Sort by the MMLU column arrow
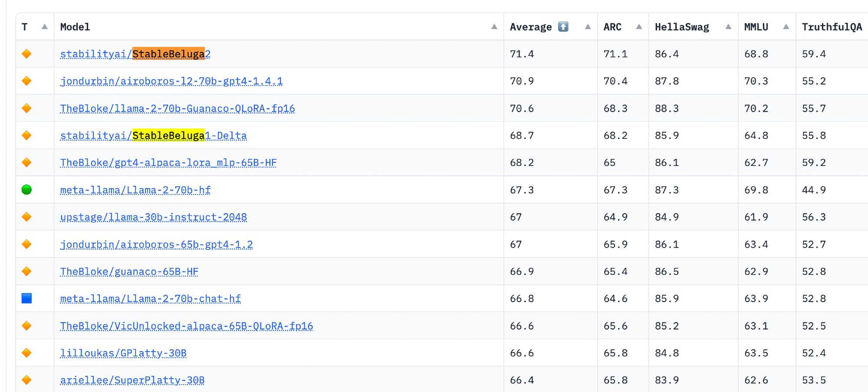This screenshot has width=868, height=392. click(786, 27)
